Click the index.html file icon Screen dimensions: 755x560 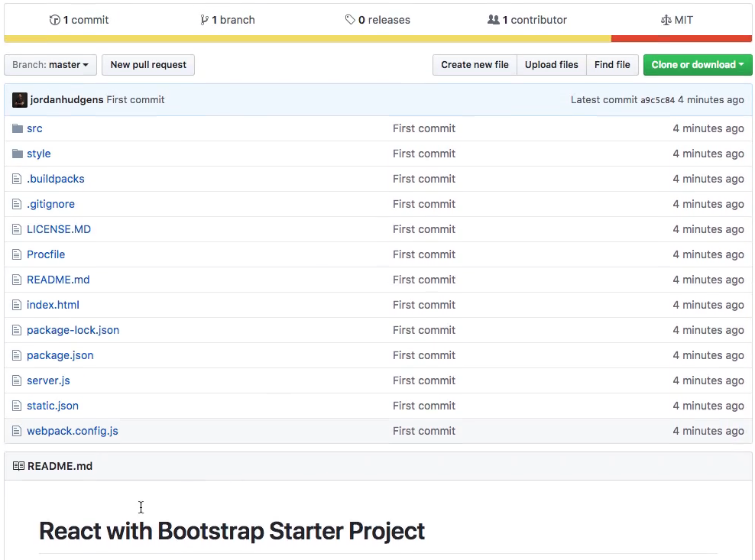coord(17,305)
